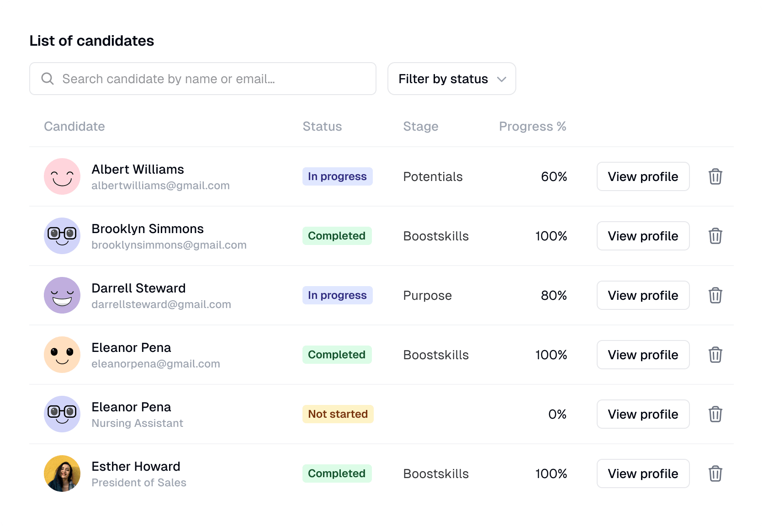View profile for Darrell Steward
Screen dimensions: 763x532
tap(643, 295)
